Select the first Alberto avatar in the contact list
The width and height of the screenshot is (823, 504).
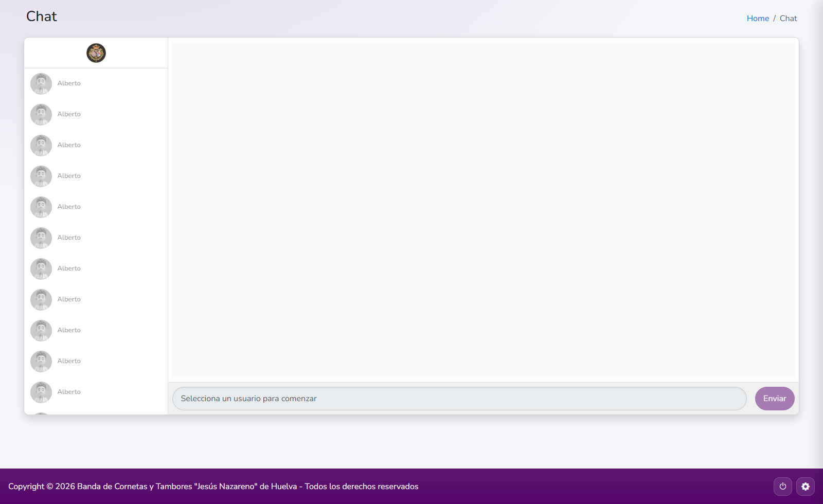(x=41, y=84)
